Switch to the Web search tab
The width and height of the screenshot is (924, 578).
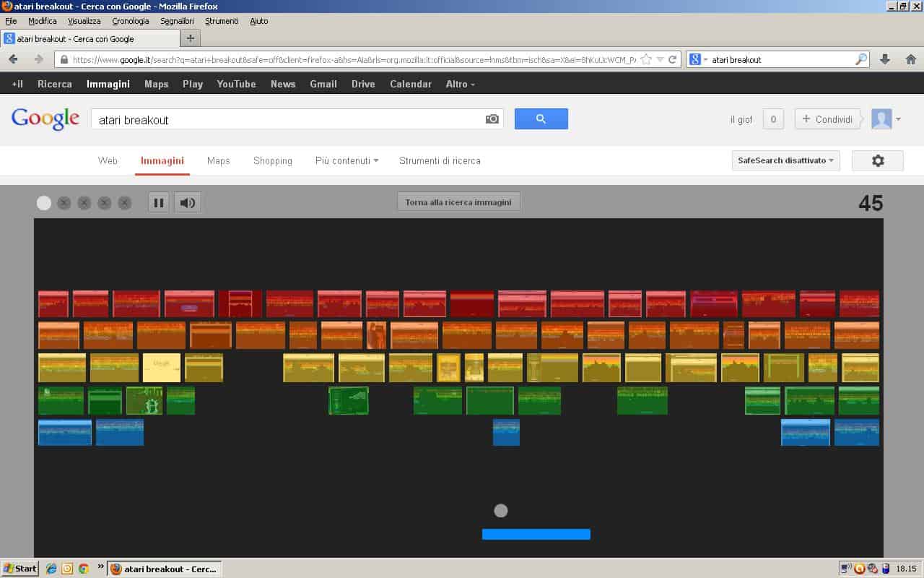coord(108,161)
